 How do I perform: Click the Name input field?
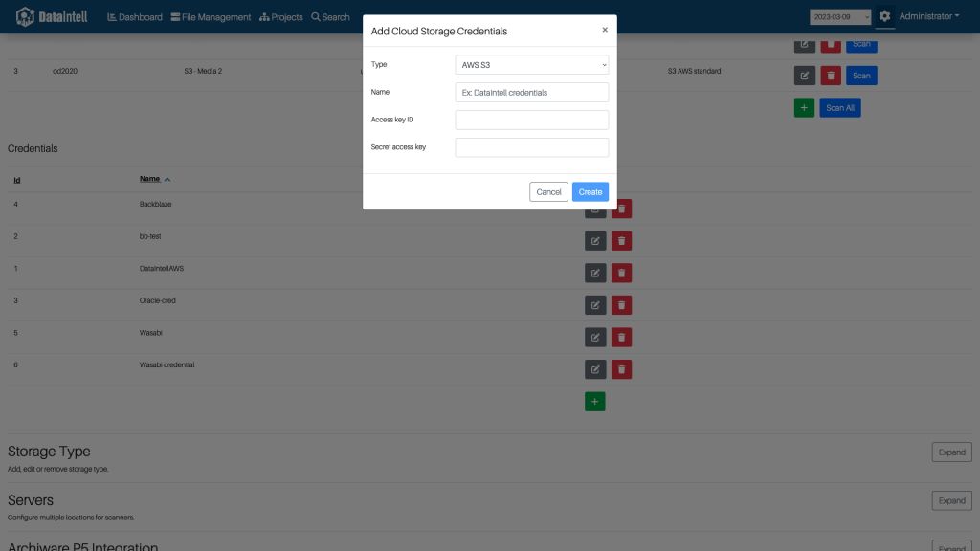point(532,93)
